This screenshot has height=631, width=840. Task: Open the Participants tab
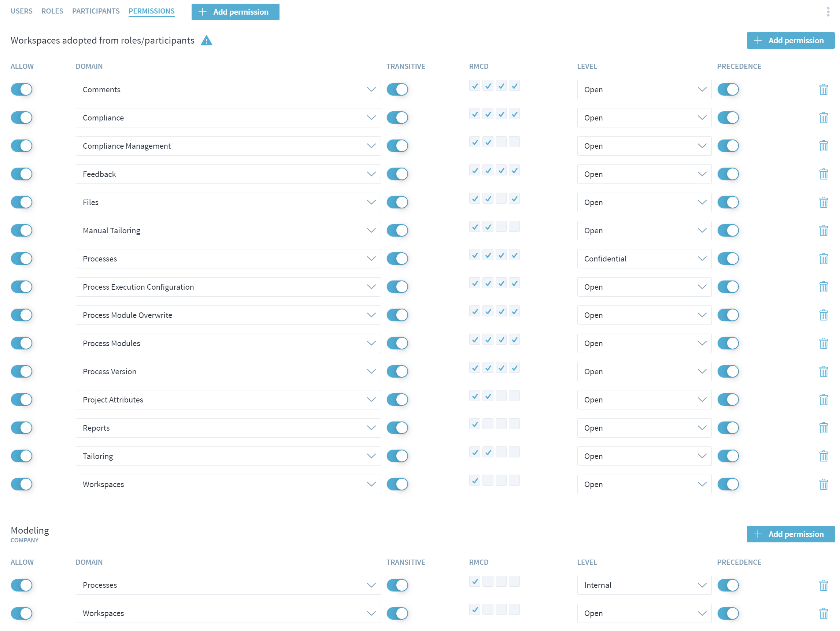click(96, 11)
